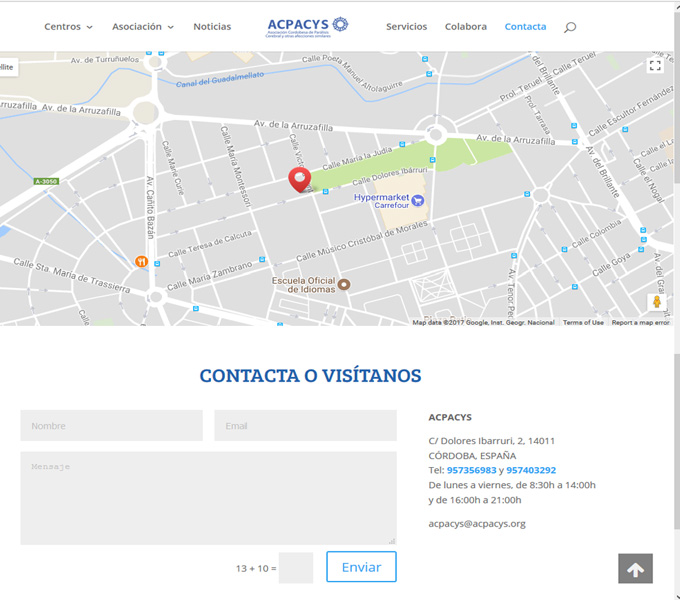Click the captcha answer box after 13 + 10

pyautogui.click(x=296, y=568)
